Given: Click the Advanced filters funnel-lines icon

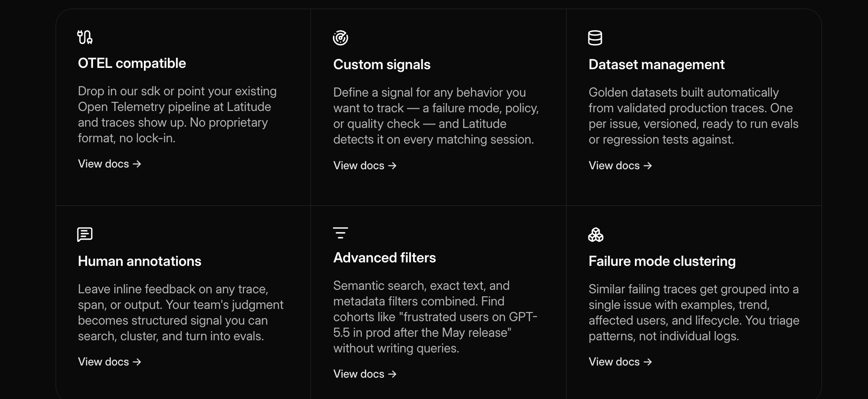Looking at the screenshot, I should [x=341, y=233].
